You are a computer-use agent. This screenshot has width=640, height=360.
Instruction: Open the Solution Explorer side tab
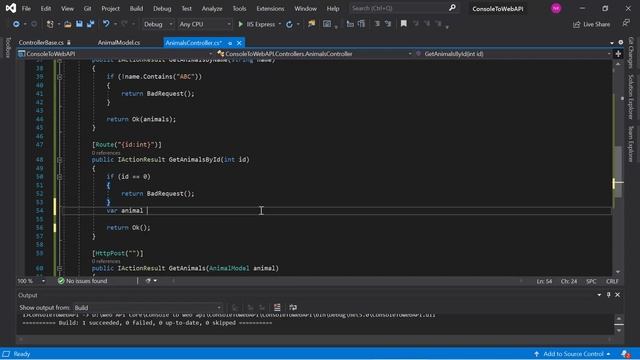(631, 97)
